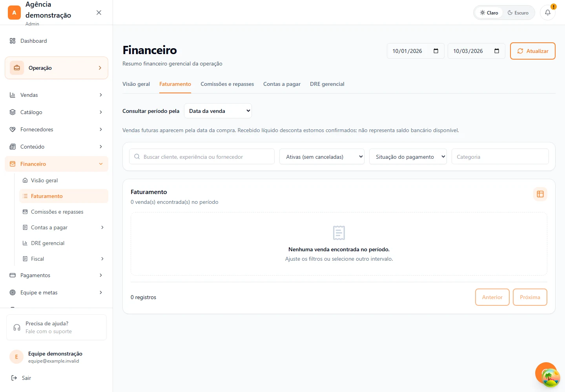Click the Anterior pagination button
This screenshot has height=392, width=565.
[492, 297]
